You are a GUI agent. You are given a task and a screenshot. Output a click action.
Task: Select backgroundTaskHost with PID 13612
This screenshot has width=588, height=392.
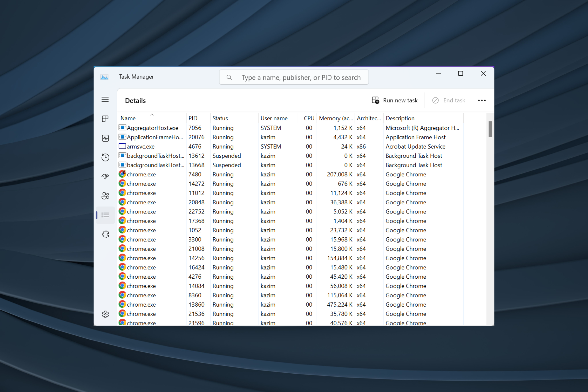[156, 156]
